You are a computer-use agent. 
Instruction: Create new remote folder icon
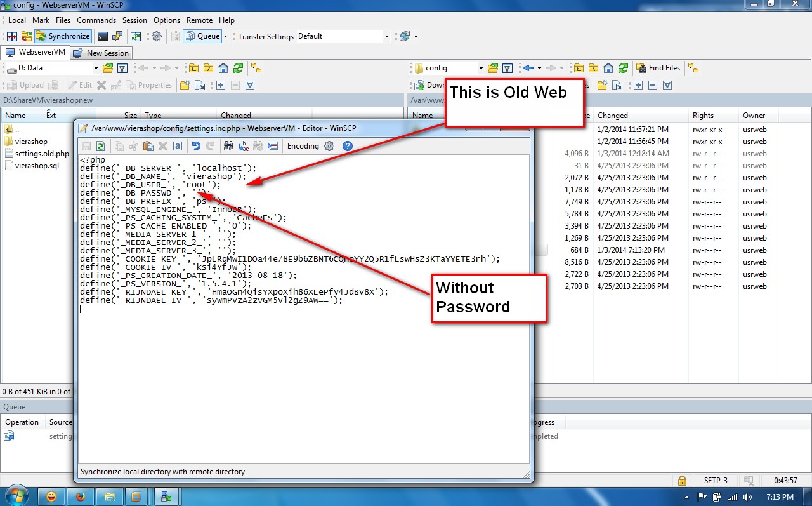pyautogui.click(x=603, y=85)
